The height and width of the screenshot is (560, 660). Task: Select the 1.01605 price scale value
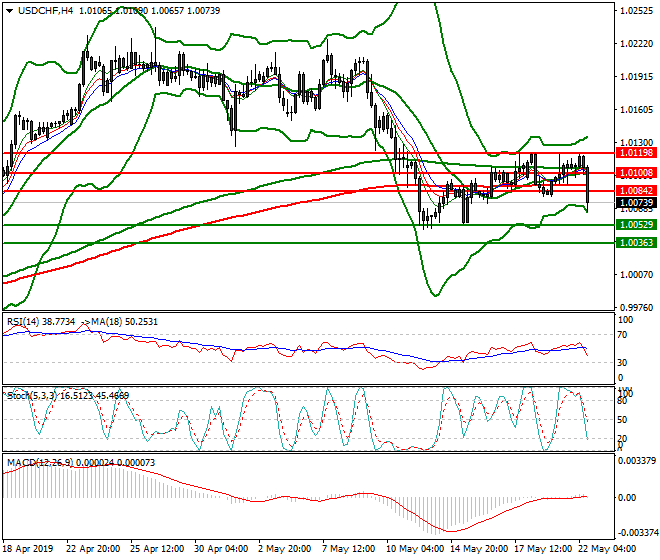tap(637, 110)
